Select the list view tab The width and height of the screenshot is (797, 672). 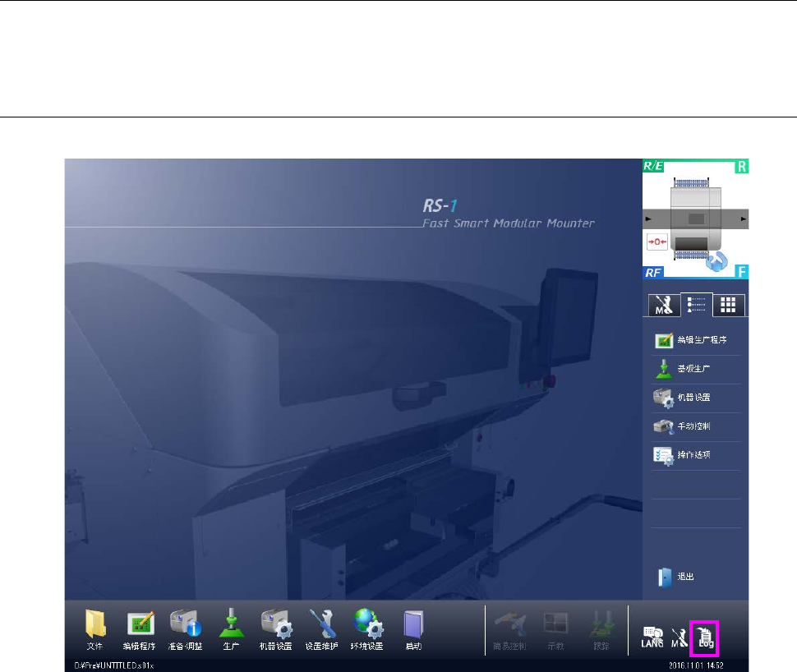pos(697,305)
